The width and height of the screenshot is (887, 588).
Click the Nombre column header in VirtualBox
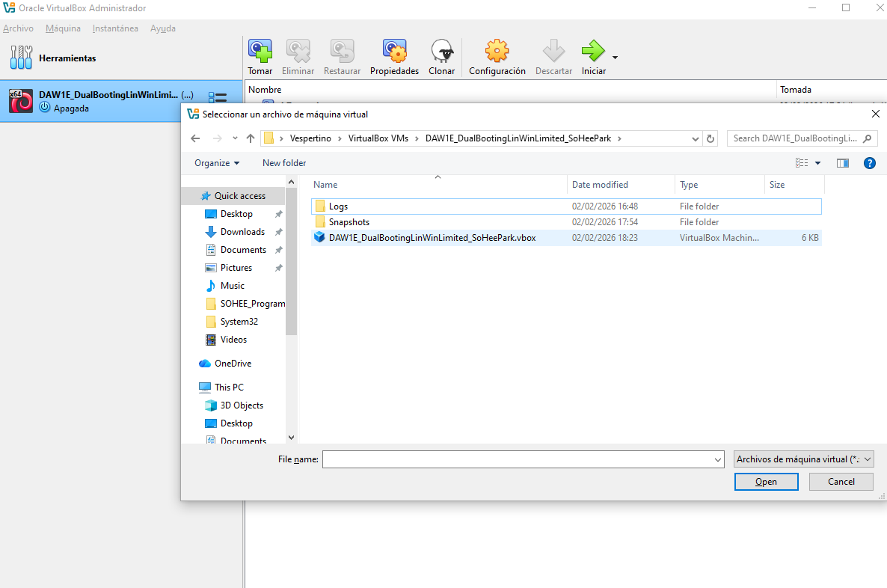tap(265, 90)
